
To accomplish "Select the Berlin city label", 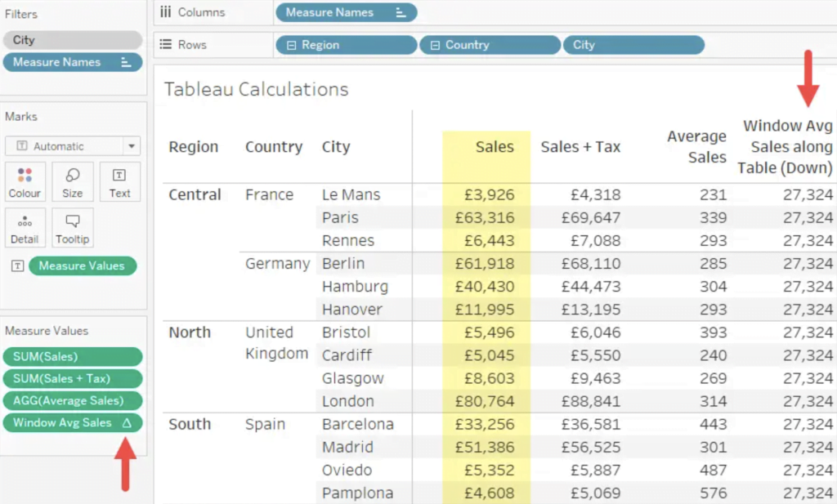I will 342,264.
